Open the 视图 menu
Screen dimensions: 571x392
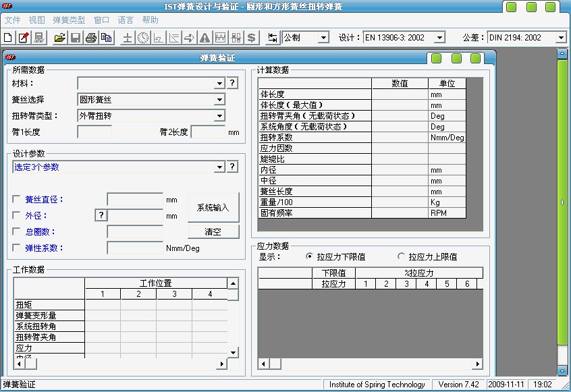[x=36, y=20]
